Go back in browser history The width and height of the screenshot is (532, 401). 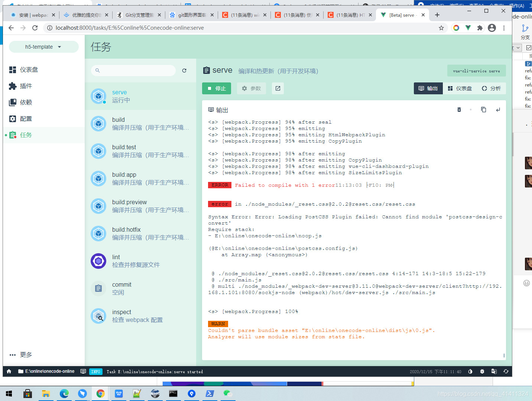click(11, 28)
